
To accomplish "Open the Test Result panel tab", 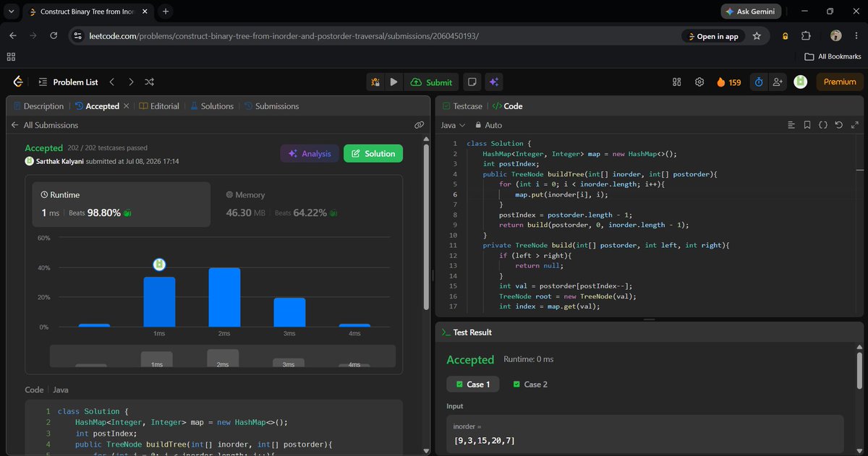I will [467, 332].
